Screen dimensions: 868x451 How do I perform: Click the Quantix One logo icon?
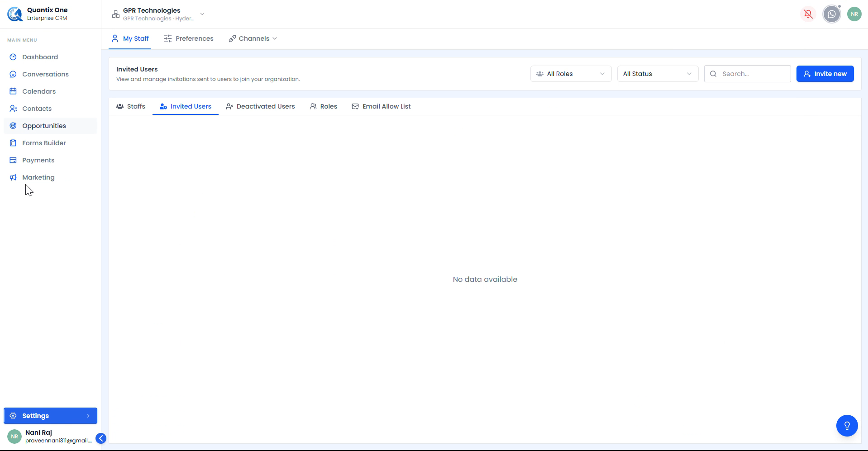(x=15, y=14)
